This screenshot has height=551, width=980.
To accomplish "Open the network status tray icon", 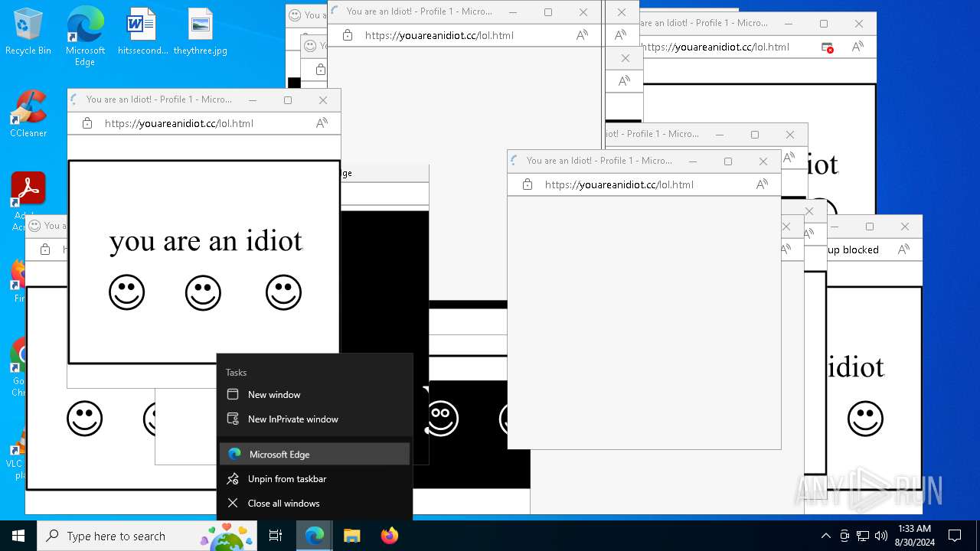I will tap(863, 536).
